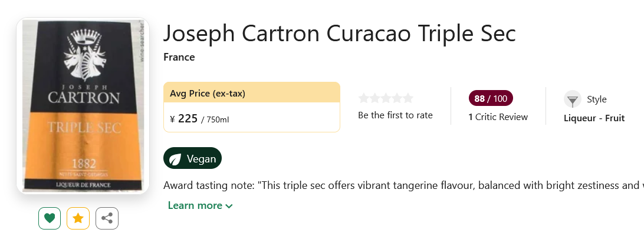The image size is (644, 236).
Task: Click the green heart favorite icon
Action: [50, 218]
